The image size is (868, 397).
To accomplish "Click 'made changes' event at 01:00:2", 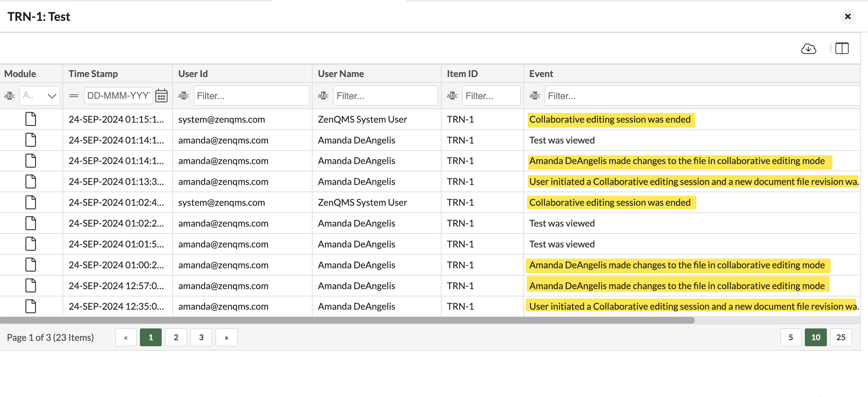I will 677,265.
